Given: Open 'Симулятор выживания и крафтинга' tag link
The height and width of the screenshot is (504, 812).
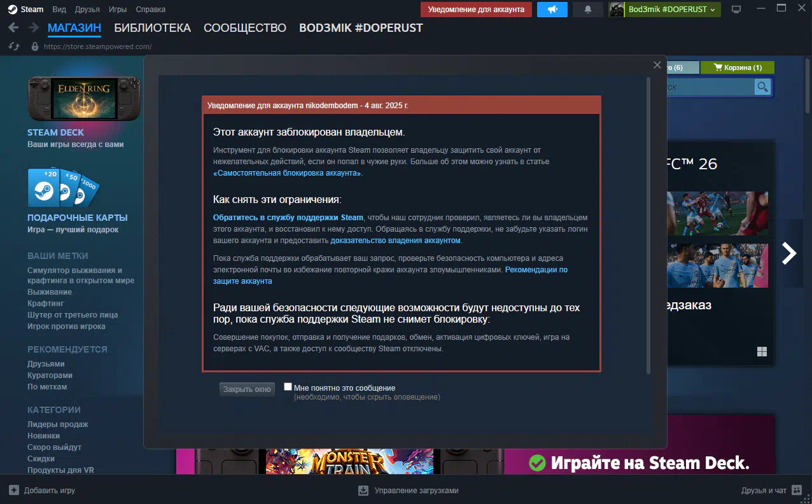Looking at the screenshot, I should (81, 275).
